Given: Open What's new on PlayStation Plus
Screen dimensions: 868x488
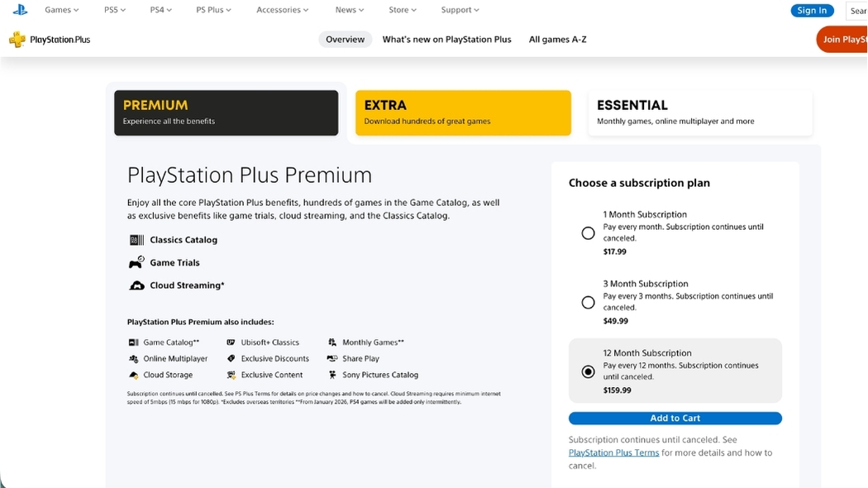Looking at the screenshot, I should point(446,40).
